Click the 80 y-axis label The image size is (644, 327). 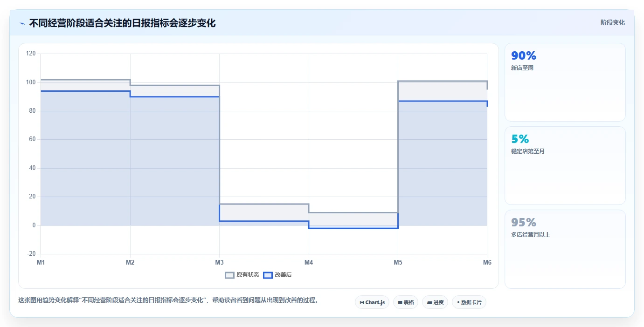[32, 111]
